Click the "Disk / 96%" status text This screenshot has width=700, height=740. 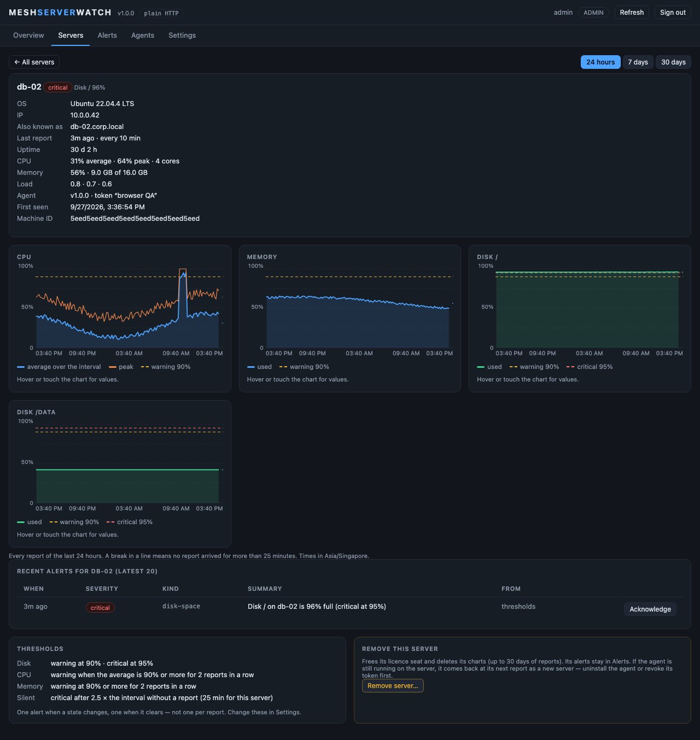tap(90, 87)
